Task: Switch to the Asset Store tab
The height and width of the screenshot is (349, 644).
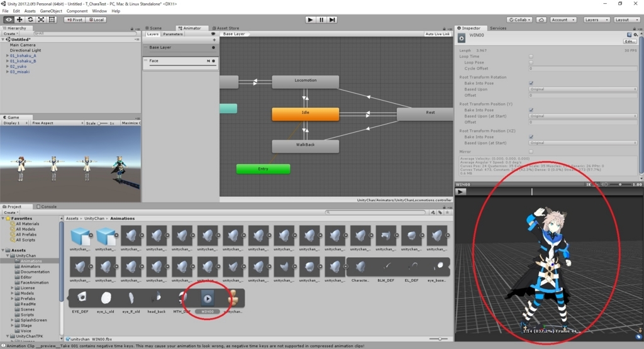Action: 225,28
